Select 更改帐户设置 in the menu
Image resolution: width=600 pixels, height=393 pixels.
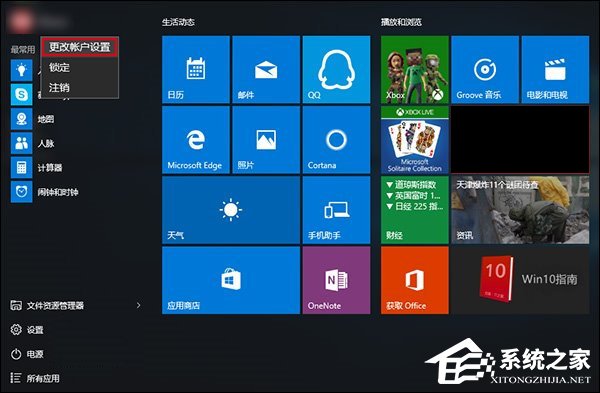(x=80, y=47)
